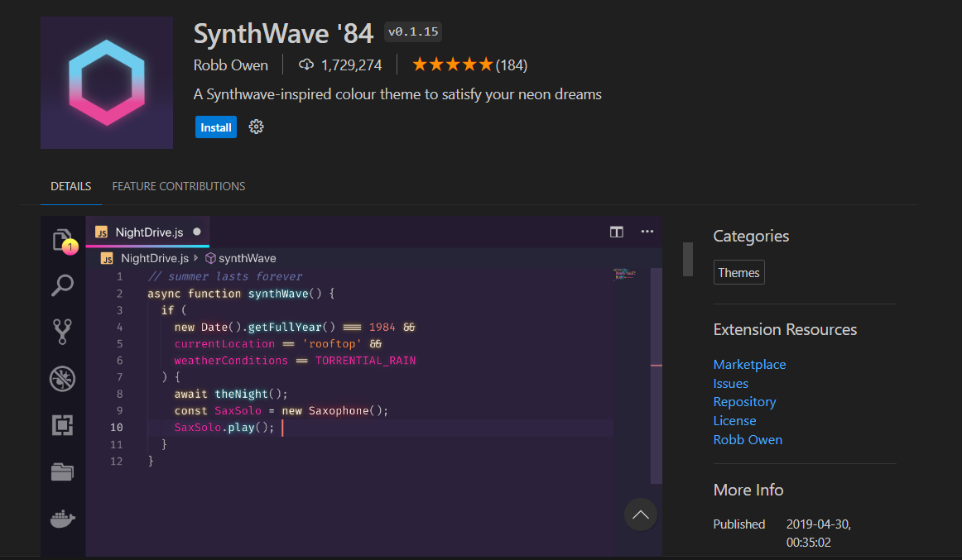Screen dimensions: 962x560
Task: Click the 1,729,274 install count
Action: [351, 65]
